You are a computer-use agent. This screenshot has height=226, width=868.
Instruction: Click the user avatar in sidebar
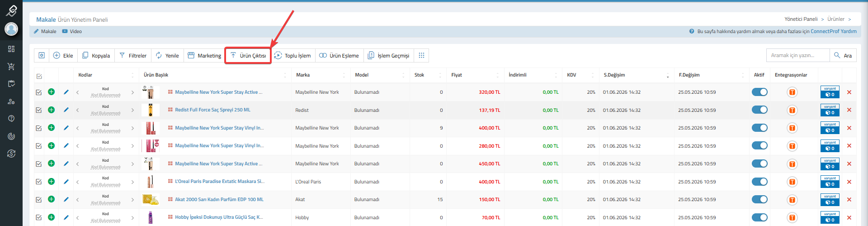tap(11, 29)
